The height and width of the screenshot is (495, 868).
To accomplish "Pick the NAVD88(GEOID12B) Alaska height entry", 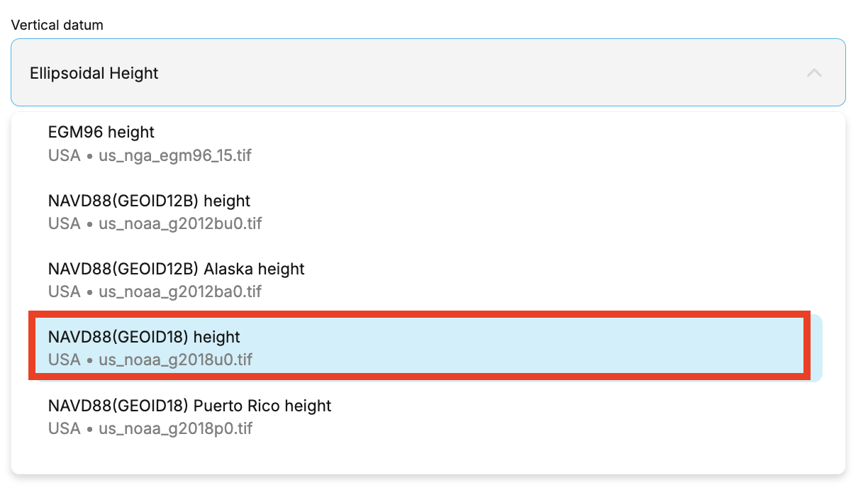I will [428, 279].
